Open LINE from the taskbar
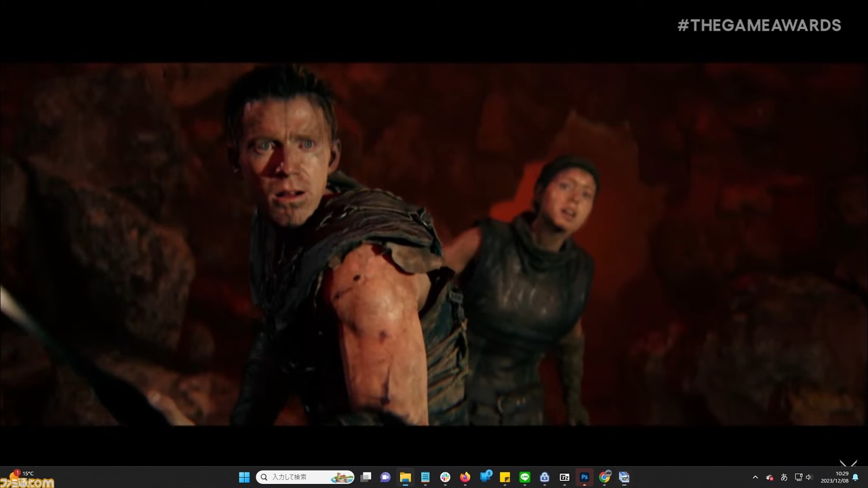Image resolution: width=868 pixels, height=488 pixels. coord(524,477)
